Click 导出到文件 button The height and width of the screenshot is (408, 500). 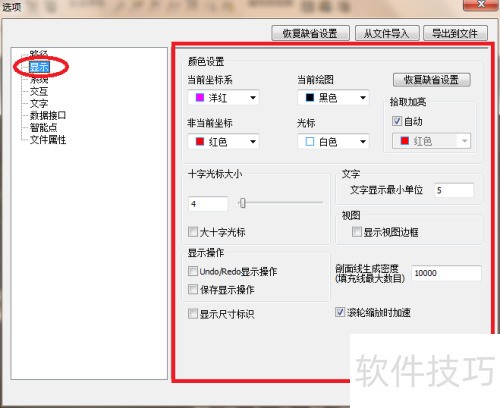(x=455, y=33)
